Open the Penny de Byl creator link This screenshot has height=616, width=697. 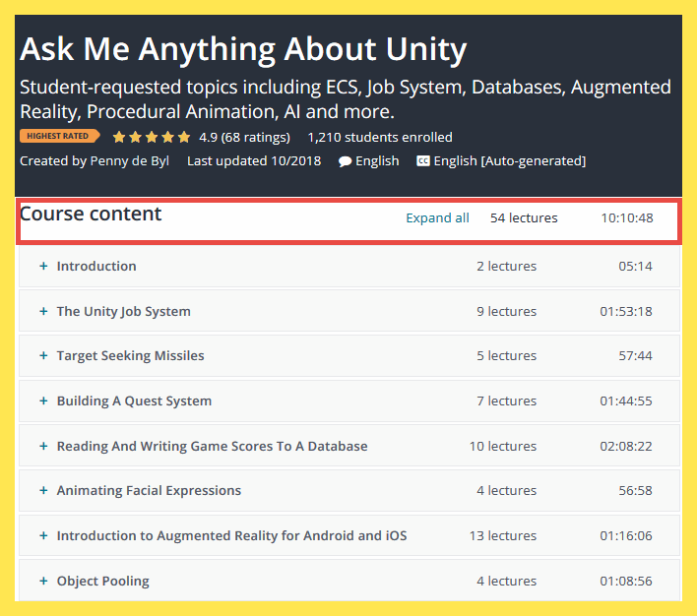[129, 161]
